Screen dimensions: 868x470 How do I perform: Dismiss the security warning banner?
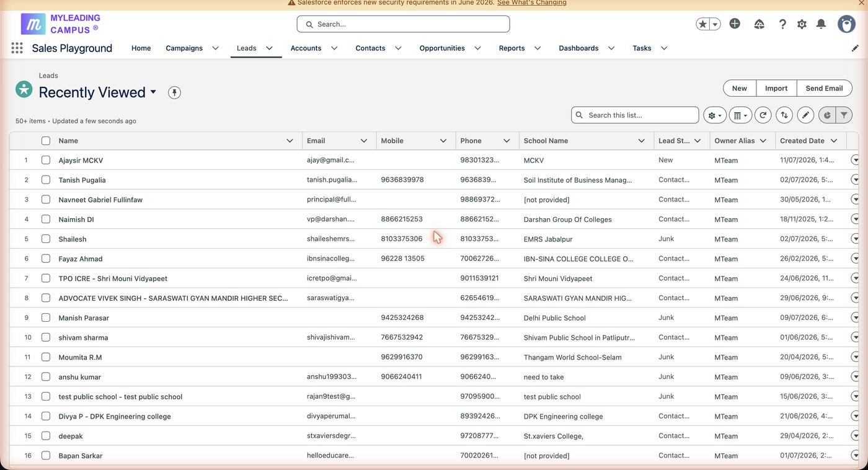click(x=861, y=3)
